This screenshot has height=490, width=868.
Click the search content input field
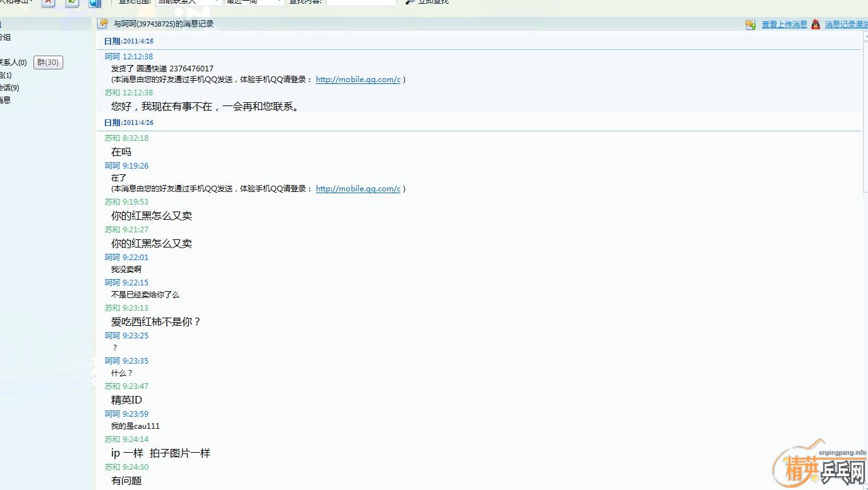tap(361, 2)
